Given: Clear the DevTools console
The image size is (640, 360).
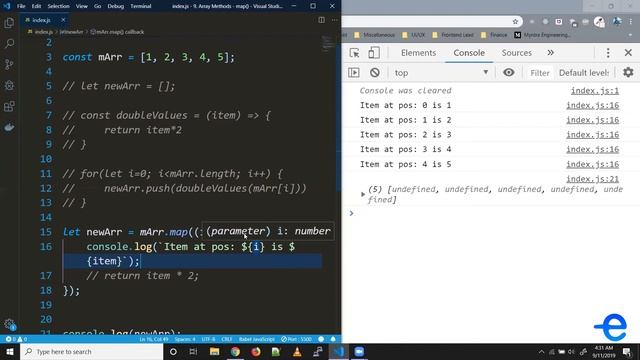Looking at the screenshot, I should pyautogui.click(x=375, y=73).
